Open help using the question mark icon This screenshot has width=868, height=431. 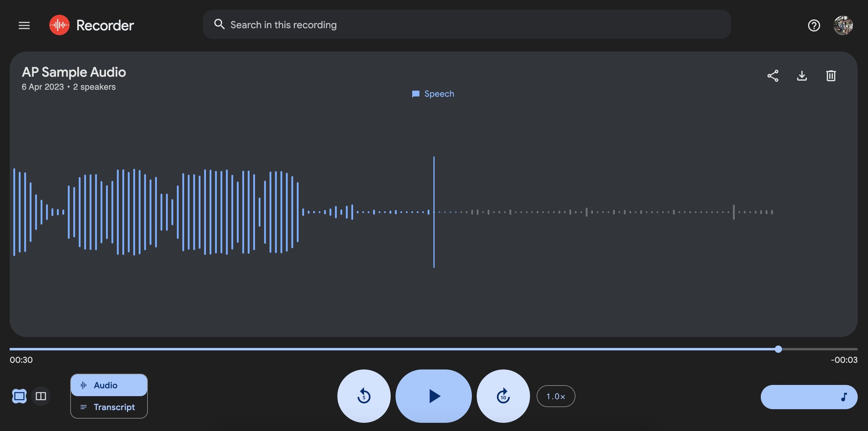[813, 25]
